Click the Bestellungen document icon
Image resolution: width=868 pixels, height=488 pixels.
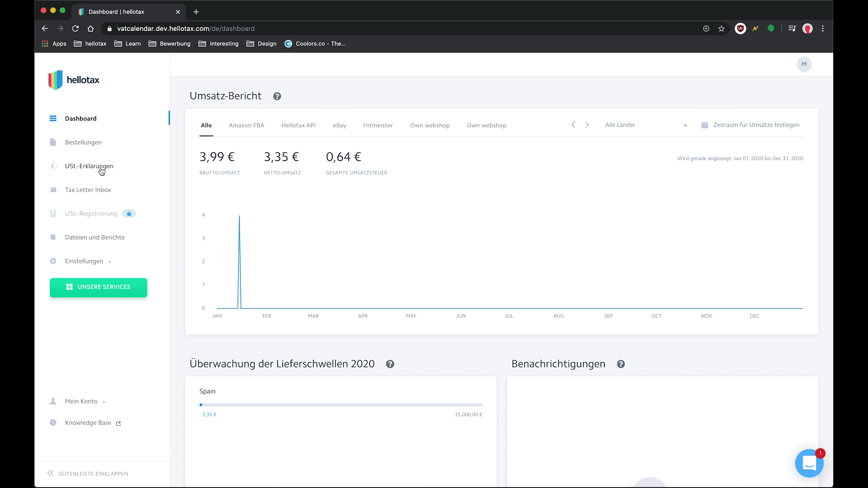click(x=53, y=142)
